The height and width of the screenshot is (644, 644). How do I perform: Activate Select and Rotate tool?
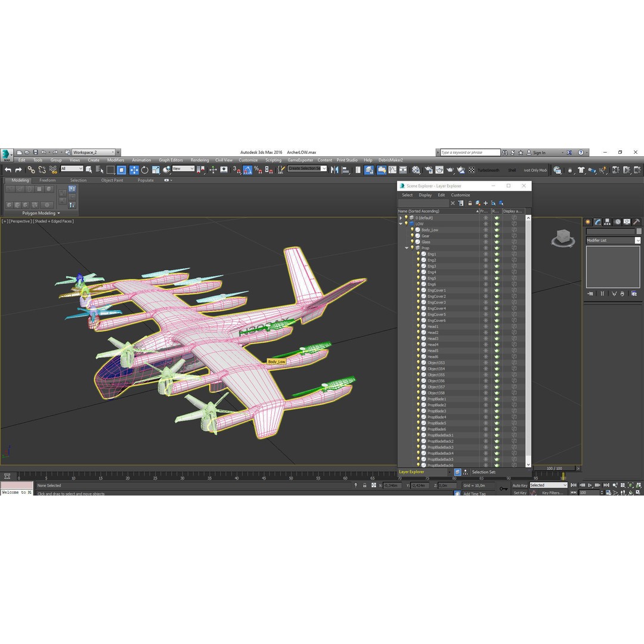coord(144,169)
